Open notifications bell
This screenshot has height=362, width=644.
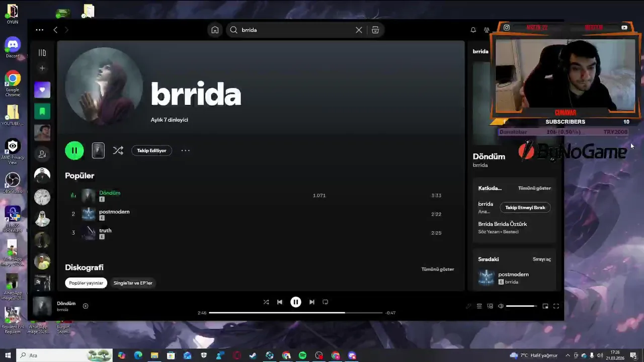pyautogui.click(x=473, y=30)
